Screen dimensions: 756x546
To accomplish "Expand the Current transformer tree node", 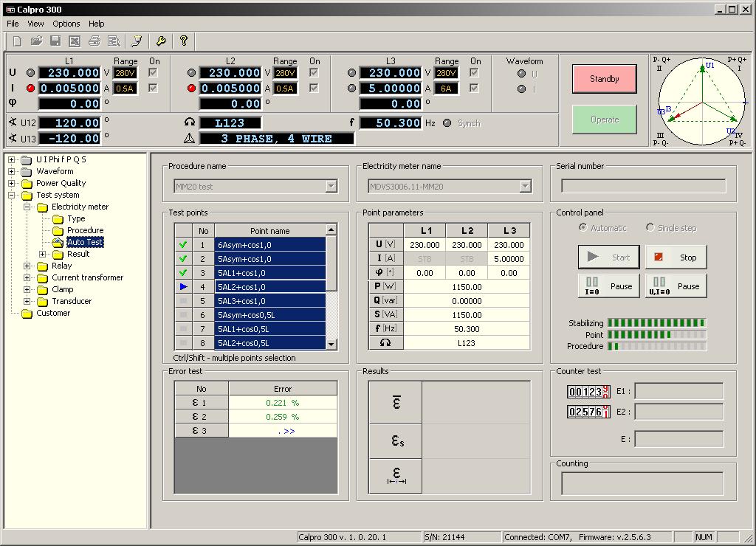I will click(x=27, y=277).
